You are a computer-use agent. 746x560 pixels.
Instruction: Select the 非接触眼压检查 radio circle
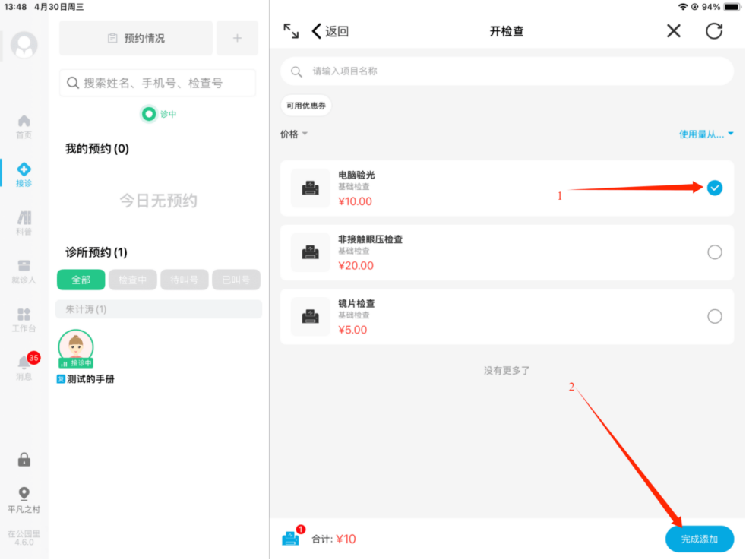click(x=714, y=252)
